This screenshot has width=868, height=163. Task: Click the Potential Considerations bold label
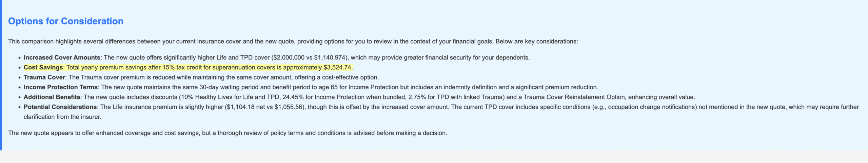(60, 107)
